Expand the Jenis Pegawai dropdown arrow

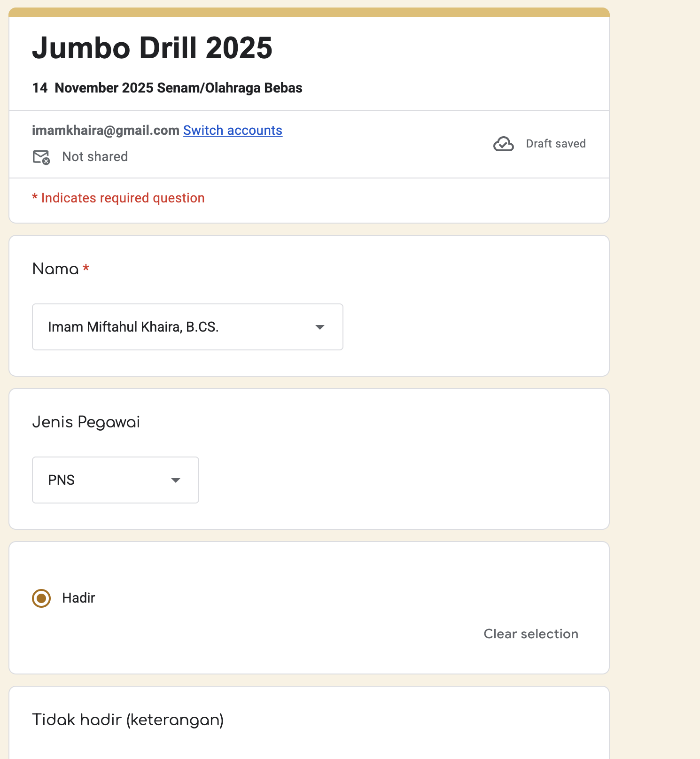[x=176, y=480]
